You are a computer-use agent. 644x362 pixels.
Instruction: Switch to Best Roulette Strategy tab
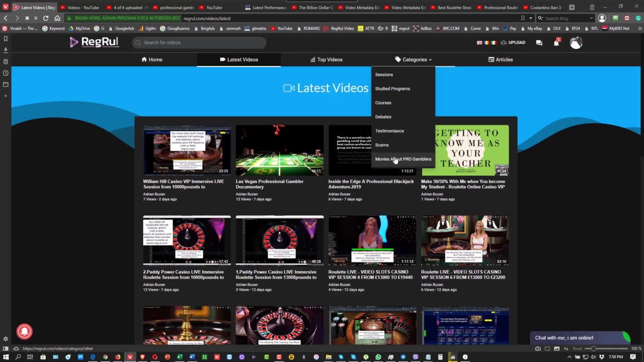pos(451,8)
